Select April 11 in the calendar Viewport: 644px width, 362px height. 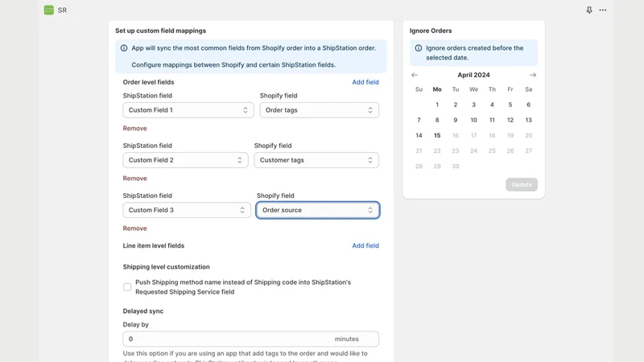pyautogui.click(x=492, y=120)
